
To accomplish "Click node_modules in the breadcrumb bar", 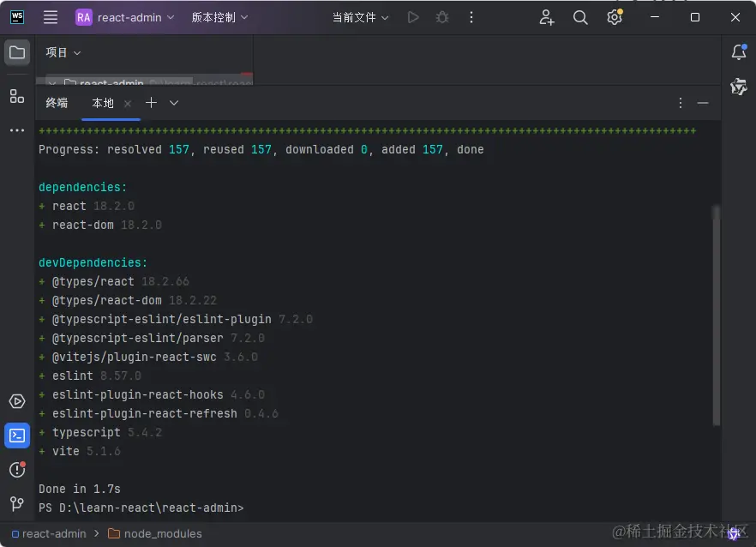I will [x=155, y=533].
